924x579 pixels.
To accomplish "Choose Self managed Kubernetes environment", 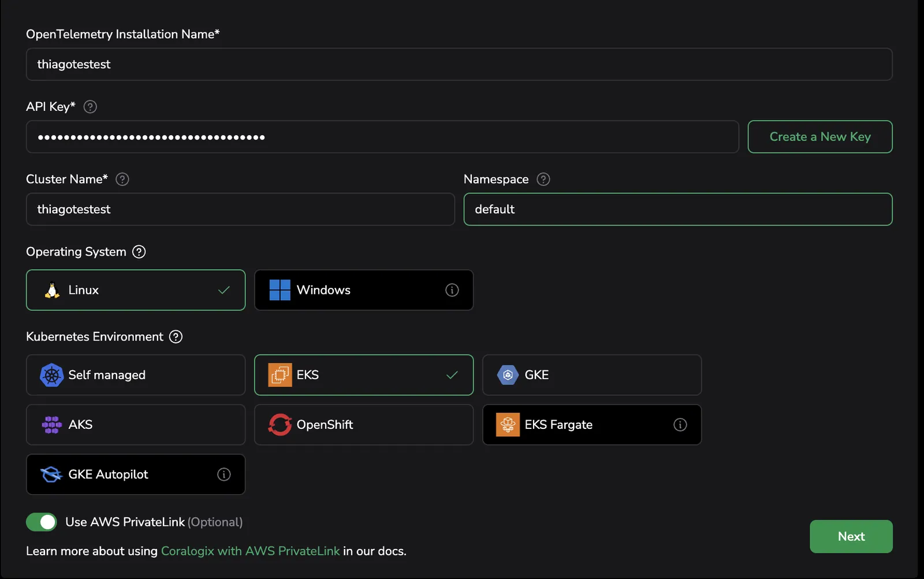I will pyautogui.click(x=136, y=375).
